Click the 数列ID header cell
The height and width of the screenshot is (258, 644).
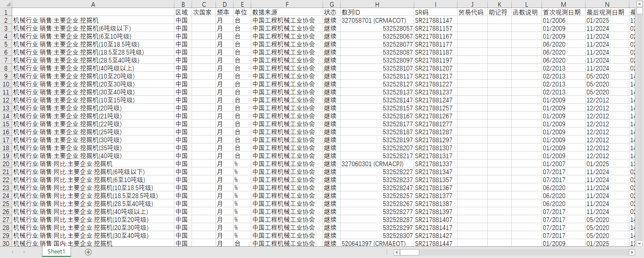[x=377, y=12]
